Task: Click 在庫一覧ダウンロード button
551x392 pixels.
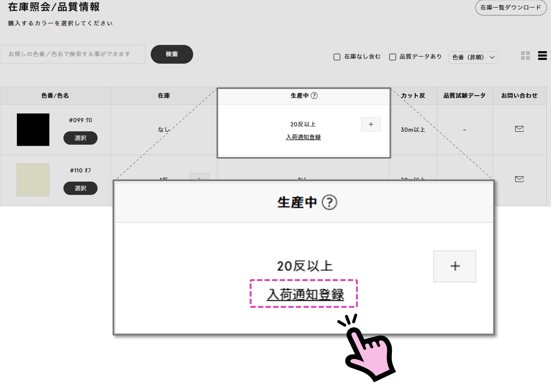Action: pos(511,8)
